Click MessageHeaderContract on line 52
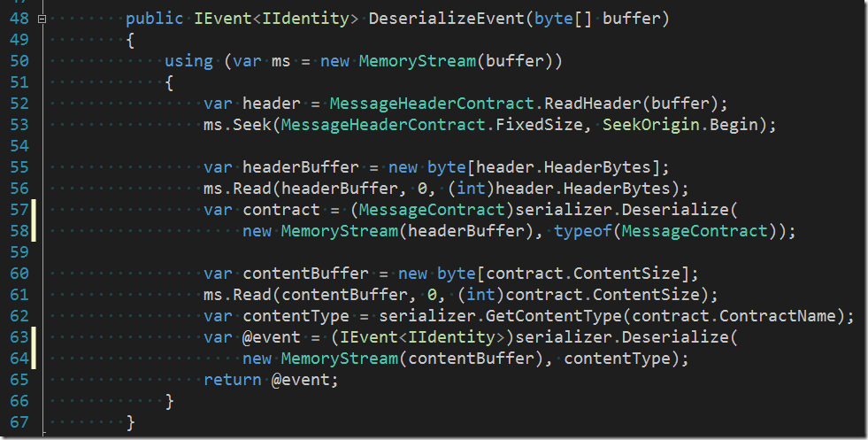Screen dimensions: 868x440 click(432, 104)
